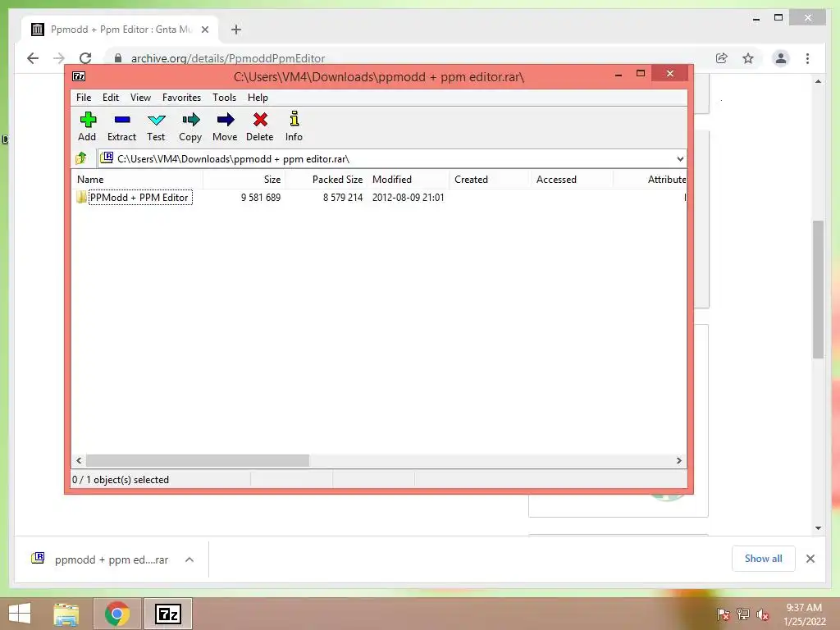Sort by Created column header
840x630 pixels.
point(489,180)
